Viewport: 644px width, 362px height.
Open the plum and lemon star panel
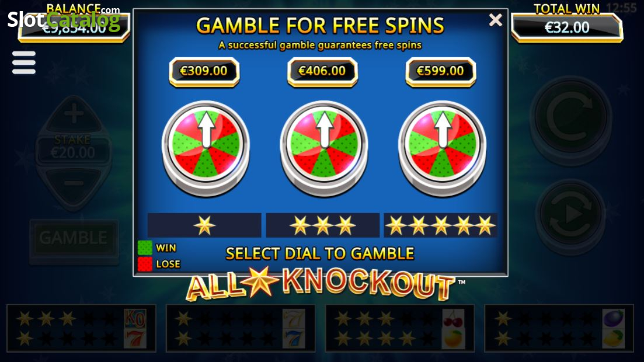(x=559, y=328)
